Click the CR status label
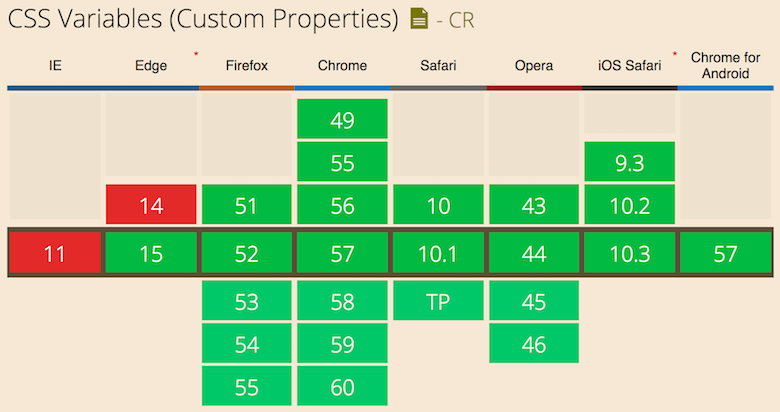Viewport: 780px width, 412px height. (x=461, y=19)
